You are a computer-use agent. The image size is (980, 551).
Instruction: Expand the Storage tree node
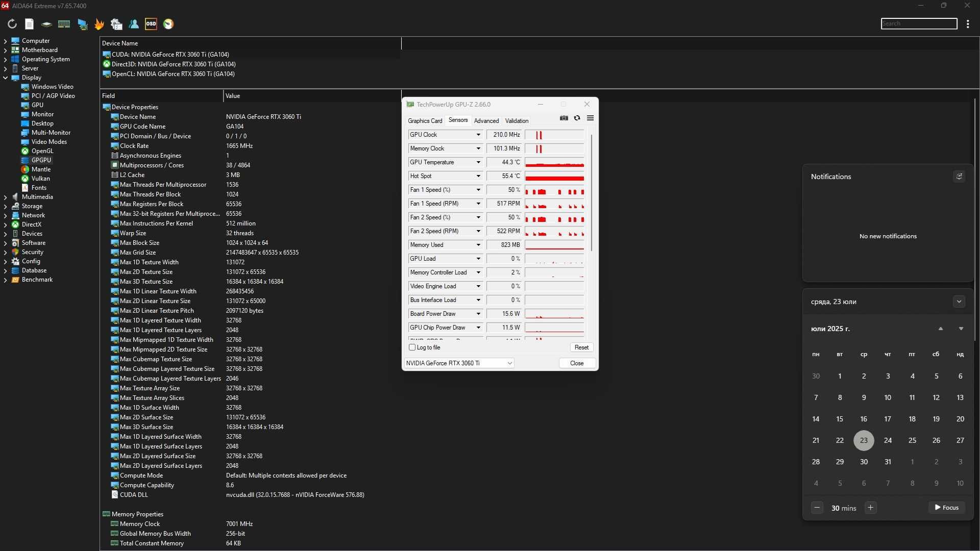pos(5,206)
